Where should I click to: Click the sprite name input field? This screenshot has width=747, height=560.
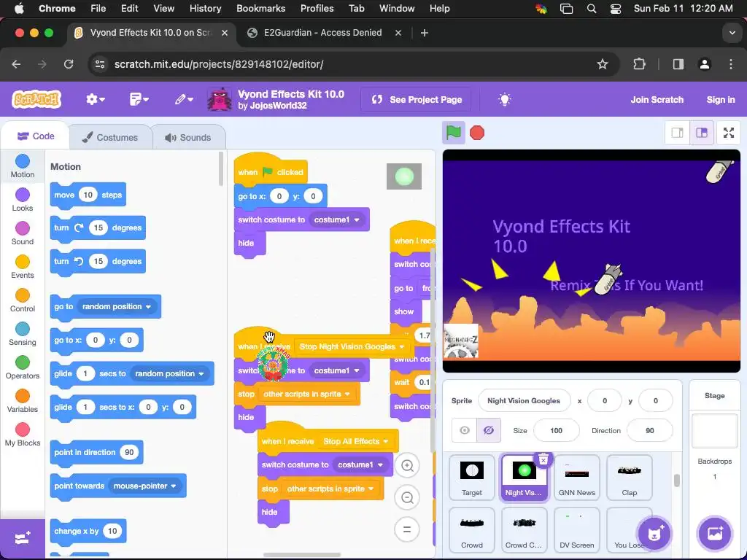(524, 400)
